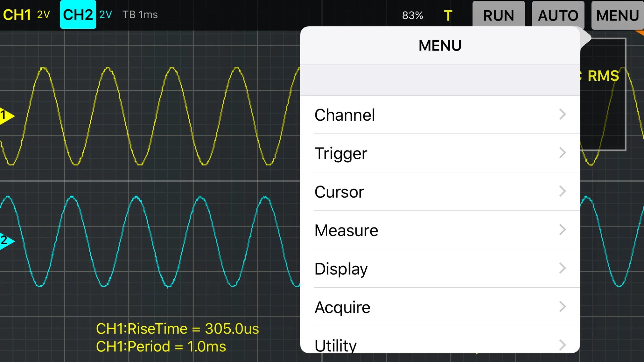
Task: Expand the Trigger submenu chevron
Action: click(562, 153)
